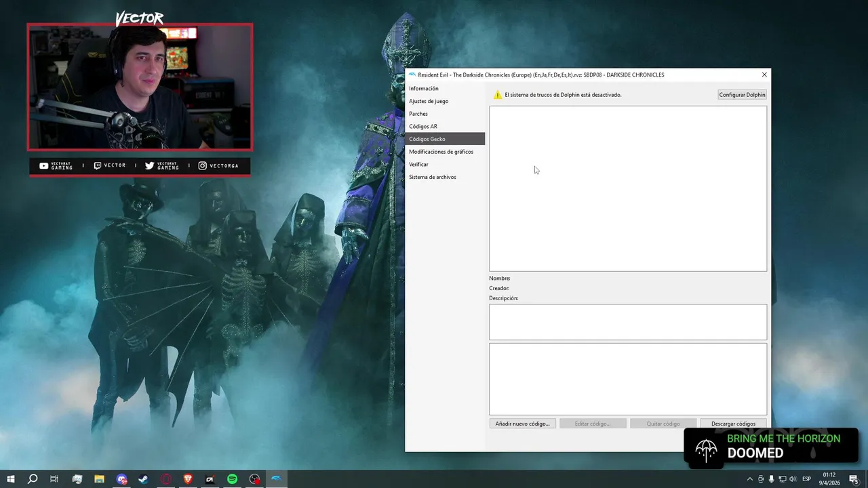Click the description text box

coord(628,322)
